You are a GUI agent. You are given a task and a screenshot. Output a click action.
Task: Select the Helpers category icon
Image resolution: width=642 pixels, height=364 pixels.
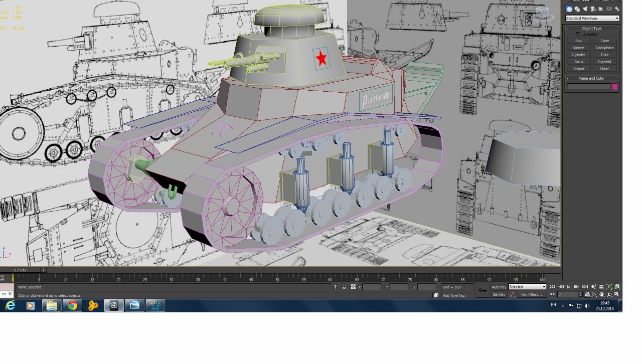pos(601,9)
